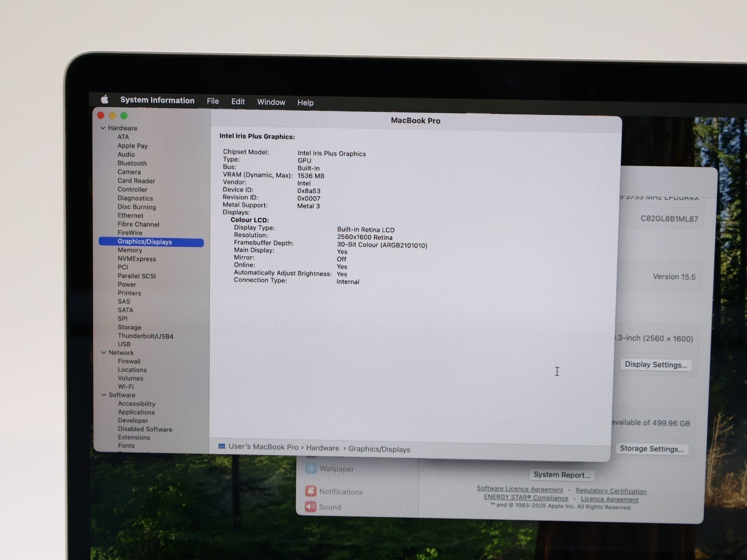The height and width of the screenshot is (560, 747).
Task: Select Firewall under Network
Action: (129, 361)
